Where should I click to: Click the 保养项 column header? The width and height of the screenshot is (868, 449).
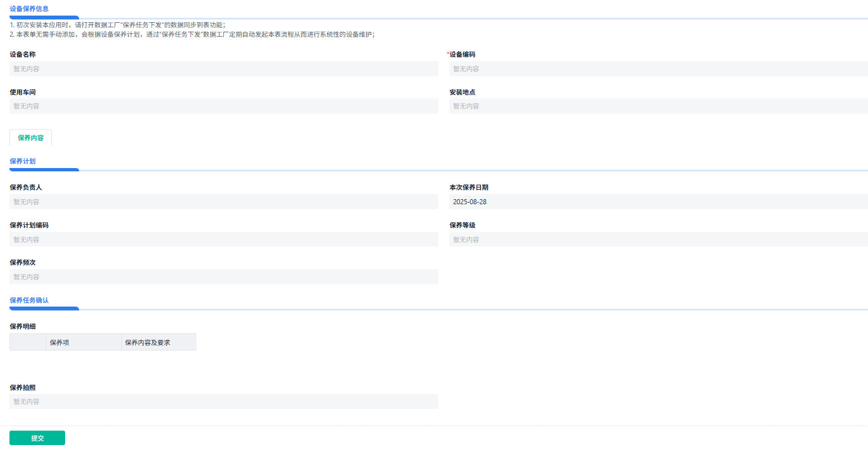point(84,342)
